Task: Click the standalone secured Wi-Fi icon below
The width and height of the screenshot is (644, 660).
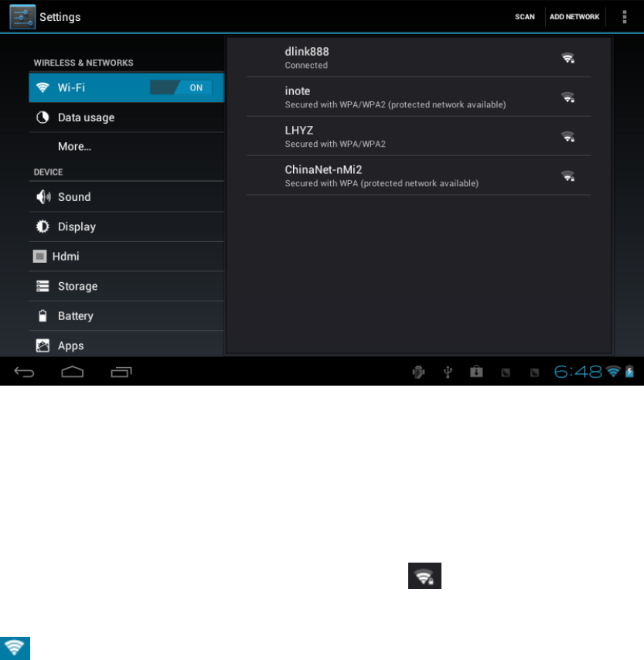Action: (x=424, y=576)
